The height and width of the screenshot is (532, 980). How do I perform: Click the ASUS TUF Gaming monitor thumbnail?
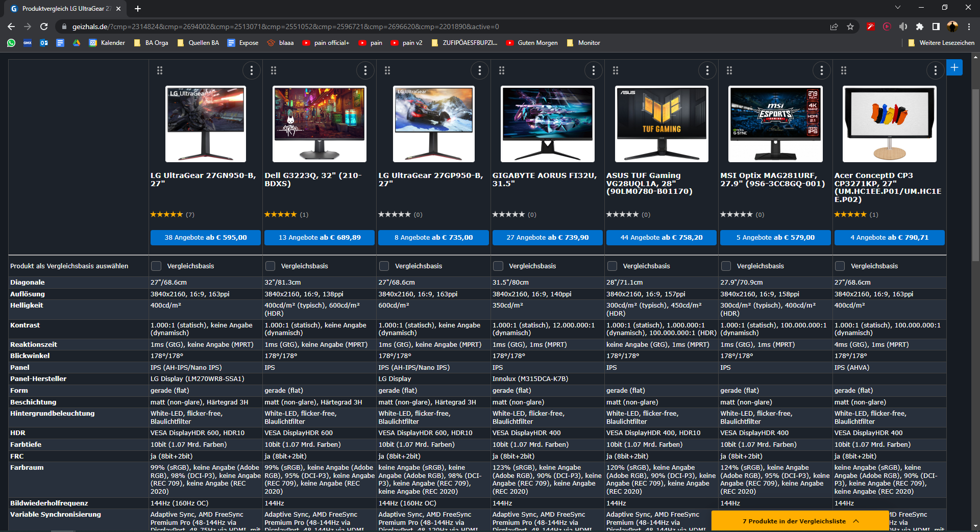661,124
